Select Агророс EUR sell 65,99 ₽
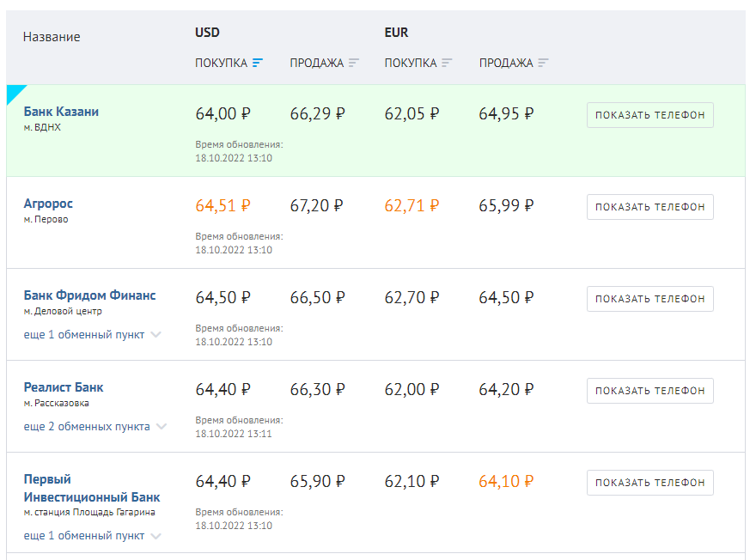 point(506,205)
